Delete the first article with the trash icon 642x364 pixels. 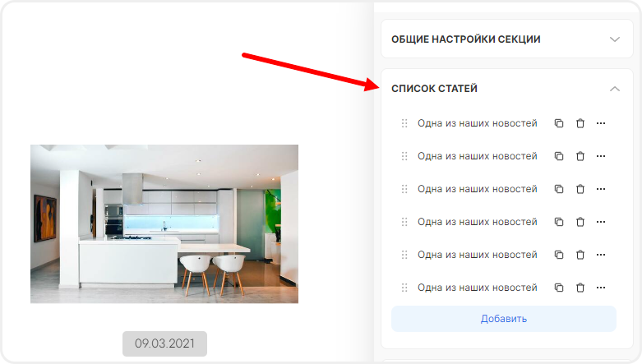(580, 123)
